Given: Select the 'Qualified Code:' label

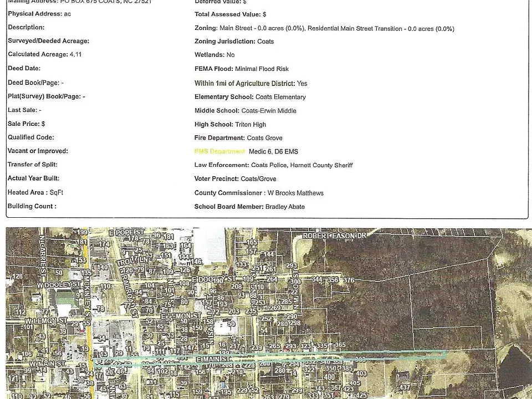Looking at the screenshot, I should (31, 137).
